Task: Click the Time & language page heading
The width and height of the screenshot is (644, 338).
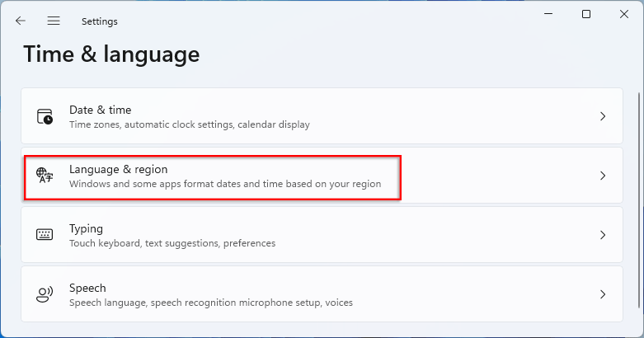Action: point(111,54)
